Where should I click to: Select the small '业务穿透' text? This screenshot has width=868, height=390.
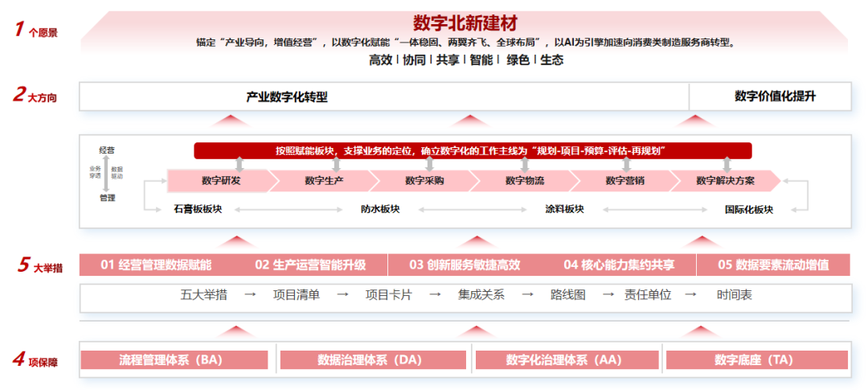tap(95, 172)
